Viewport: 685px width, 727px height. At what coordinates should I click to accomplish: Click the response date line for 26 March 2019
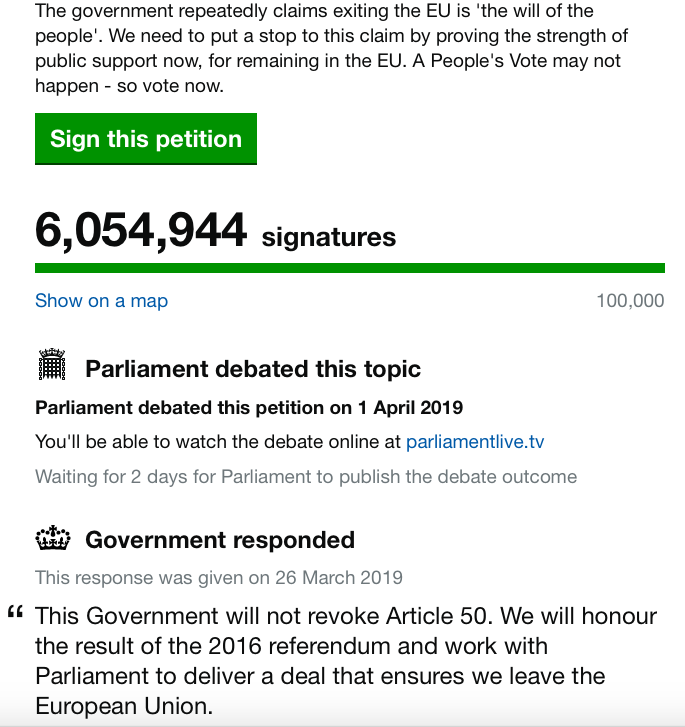[x=219, y=577]
